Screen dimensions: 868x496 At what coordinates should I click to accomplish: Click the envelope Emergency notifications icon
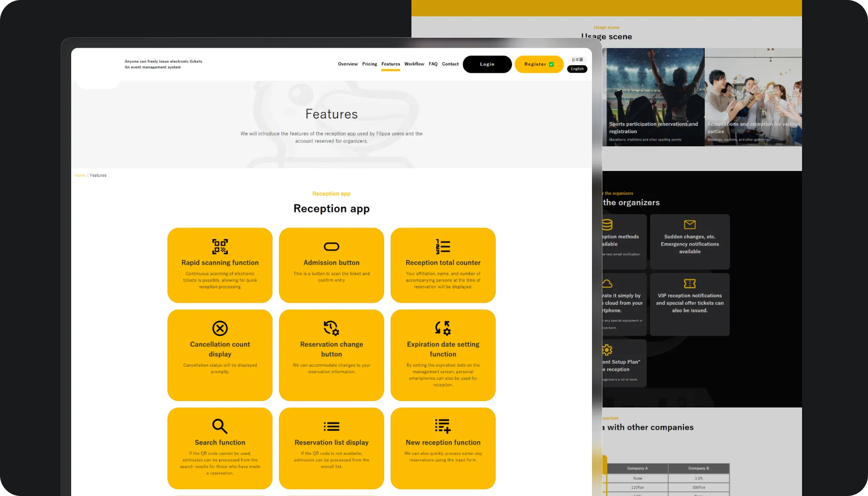tap(690, 224)
